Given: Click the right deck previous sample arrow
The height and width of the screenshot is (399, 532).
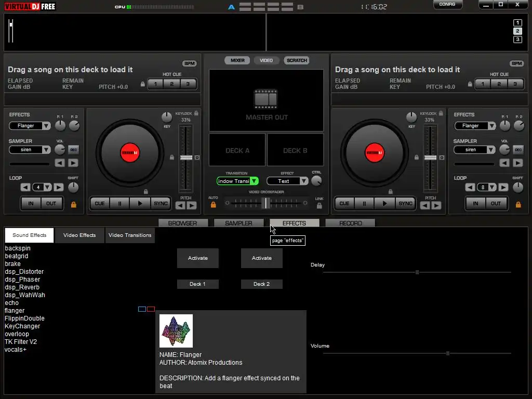Looking at the screenshot, I should (x=504, y=163).
